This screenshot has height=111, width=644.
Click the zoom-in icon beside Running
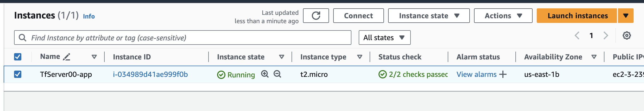[x=265, y=74]
